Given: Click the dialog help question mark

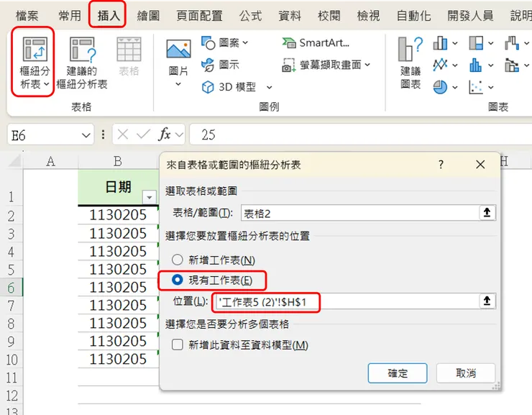Looking at the screenshot, I should [441, 165].
